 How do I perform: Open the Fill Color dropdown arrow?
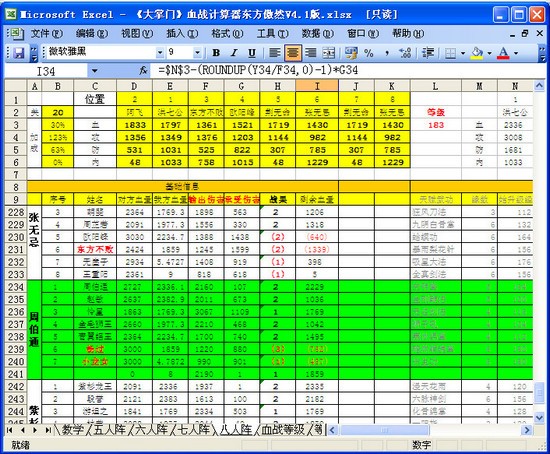pyautogui.click(x=489, y=53)
